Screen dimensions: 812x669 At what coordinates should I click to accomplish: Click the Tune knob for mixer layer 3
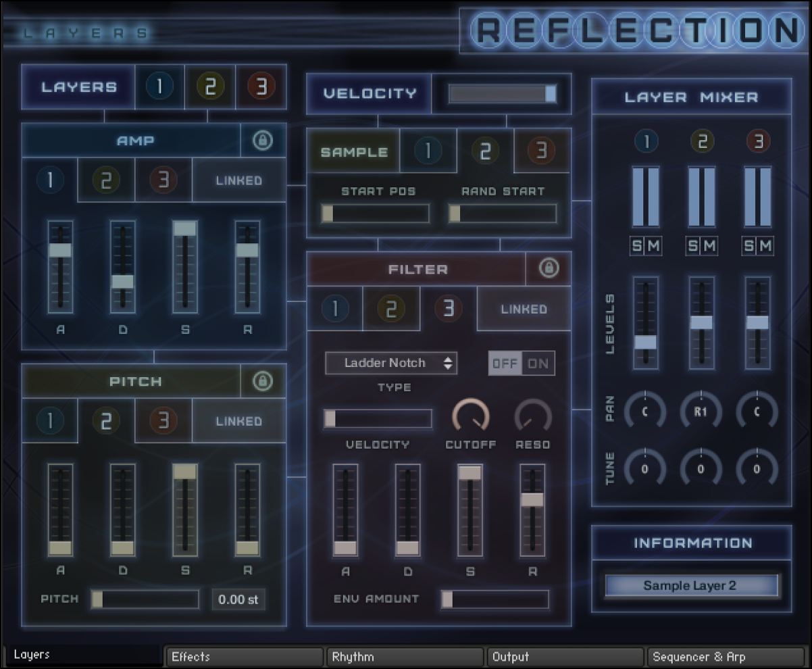(757, 468)
